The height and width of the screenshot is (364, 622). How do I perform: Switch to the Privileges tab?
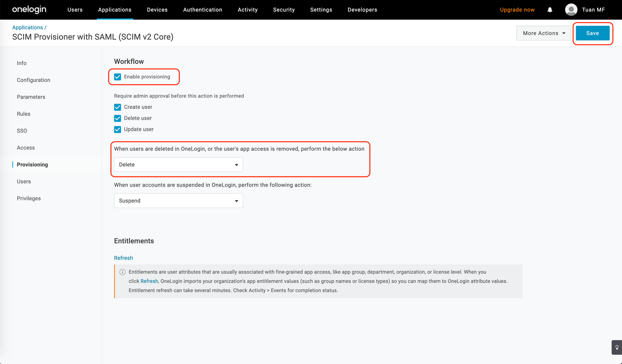[29, 199]
